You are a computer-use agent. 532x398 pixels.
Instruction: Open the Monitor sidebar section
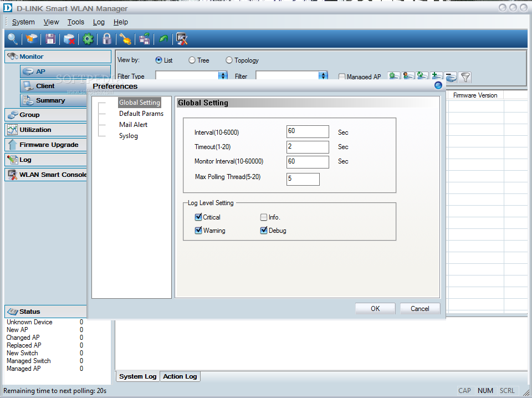point(58,57)
